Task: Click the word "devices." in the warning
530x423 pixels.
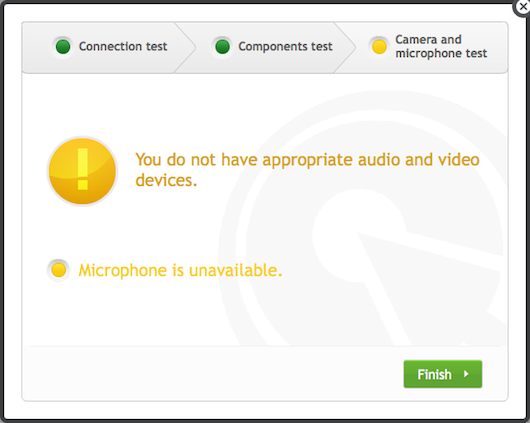Action: [x=166, y=180]
